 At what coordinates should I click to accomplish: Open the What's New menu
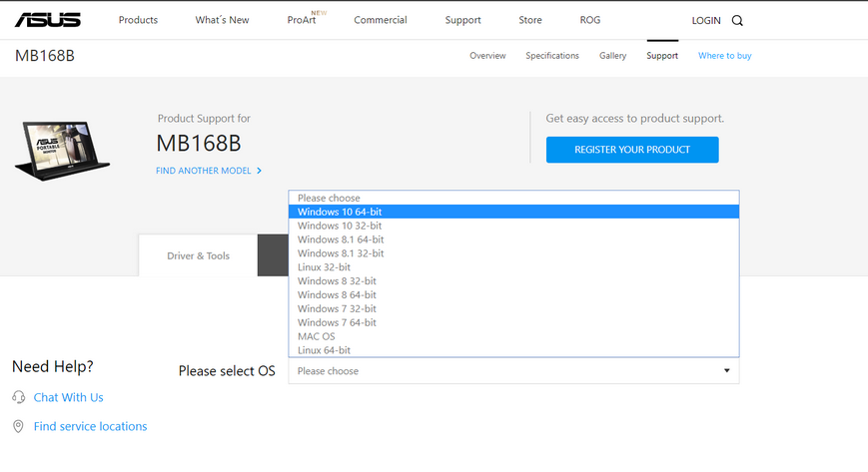(x=222, y=20)
